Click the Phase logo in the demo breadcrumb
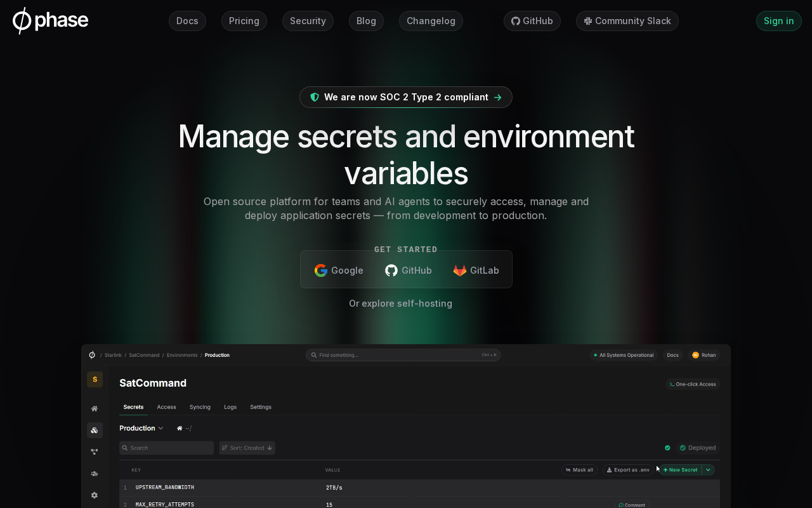 tap(92, 355)
